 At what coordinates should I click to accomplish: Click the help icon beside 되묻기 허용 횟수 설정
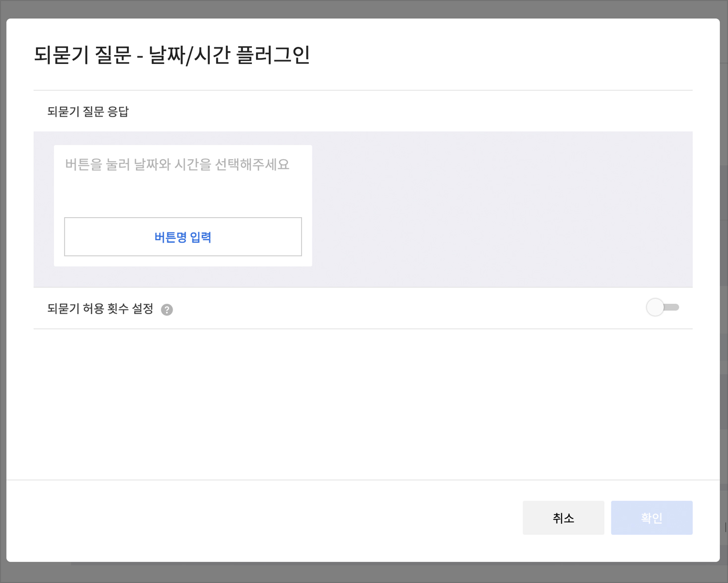[167, 310]
